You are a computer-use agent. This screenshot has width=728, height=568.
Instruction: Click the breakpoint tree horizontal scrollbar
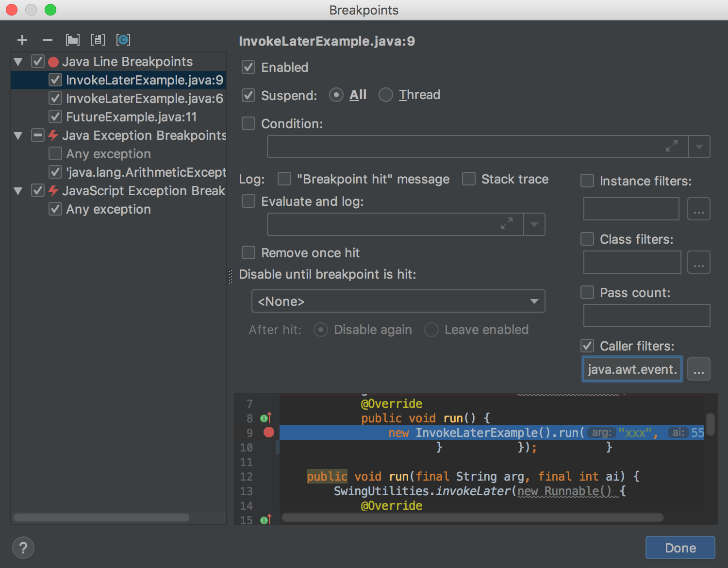[101, 518]
